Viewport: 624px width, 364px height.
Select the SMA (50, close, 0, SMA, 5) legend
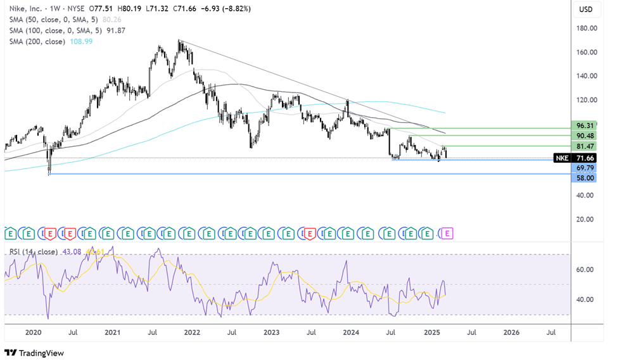53,20
